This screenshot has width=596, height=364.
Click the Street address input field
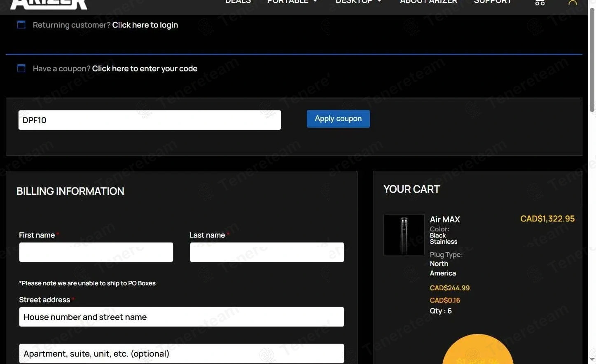181,317
